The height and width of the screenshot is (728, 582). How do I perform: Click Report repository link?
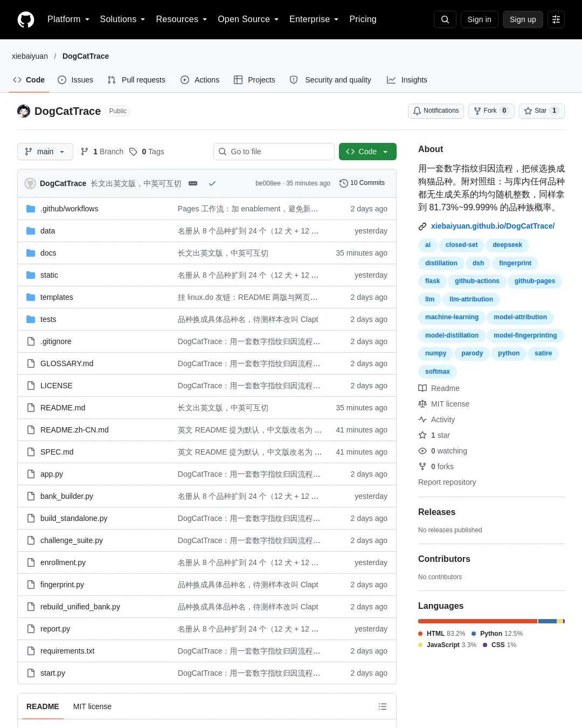[x=447, y=482]
